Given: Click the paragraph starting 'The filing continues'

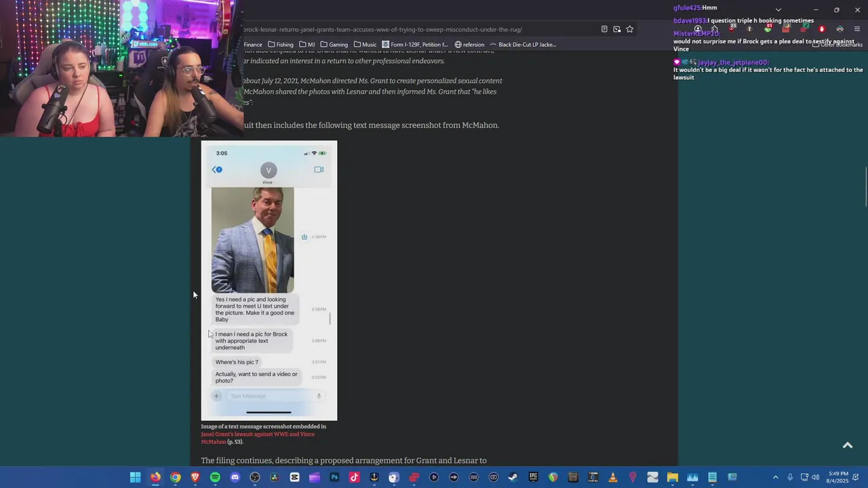Looking at the screenshot, I should pyautogui.click(x=344, y=461).
